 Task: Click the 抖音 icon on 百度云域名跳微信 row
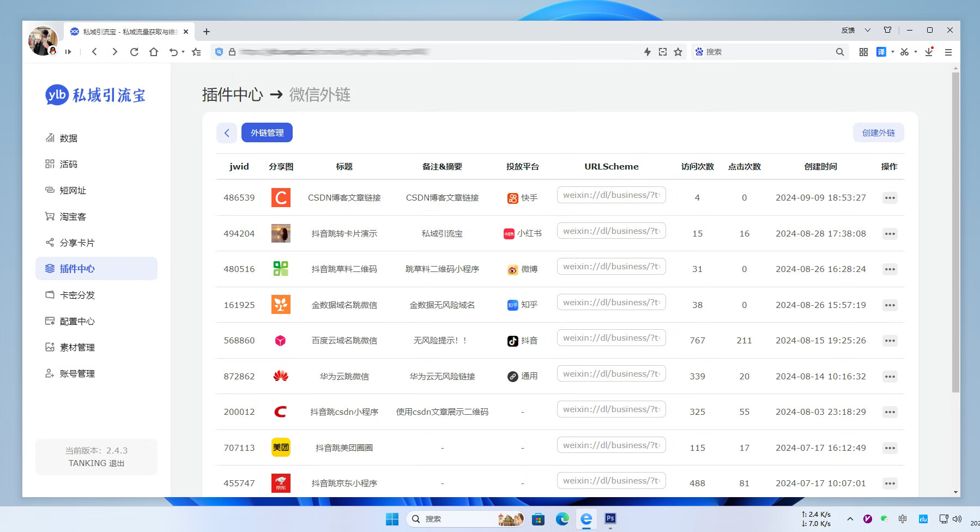[x=512, y=340]
